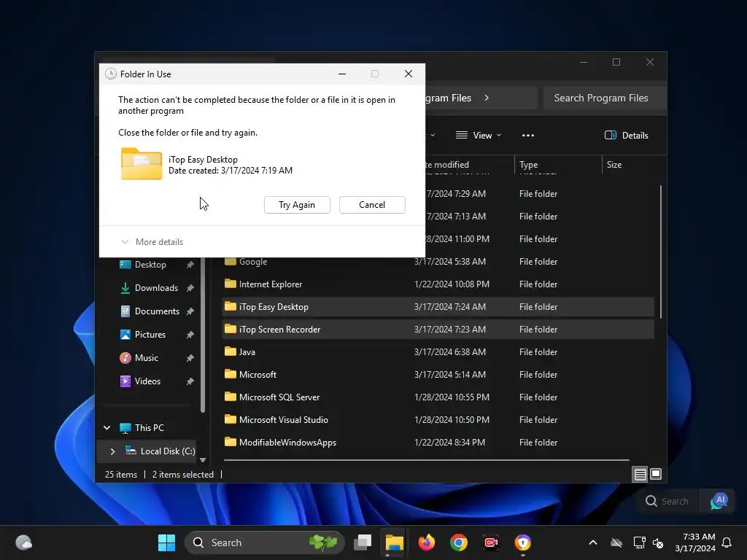
Task: Expand the Local Disk (C:) node
Action: pos(112,451)
